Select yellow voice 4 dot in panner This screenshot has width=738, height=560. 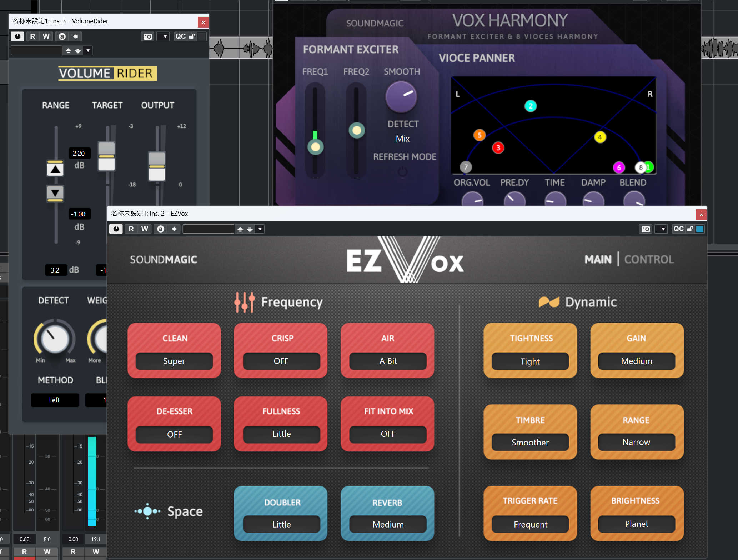pos(600,137)
